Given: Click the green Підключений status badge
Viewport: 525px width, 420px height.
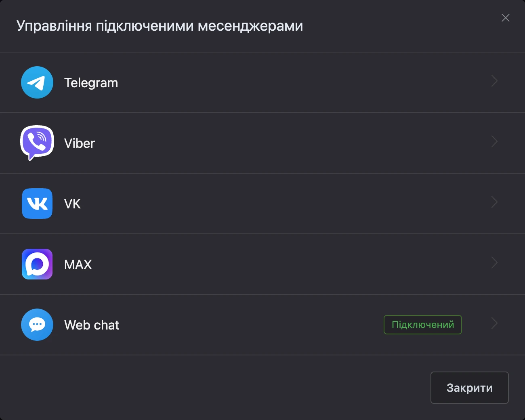Looking at the screenshot, I should [x=423, y=325].
